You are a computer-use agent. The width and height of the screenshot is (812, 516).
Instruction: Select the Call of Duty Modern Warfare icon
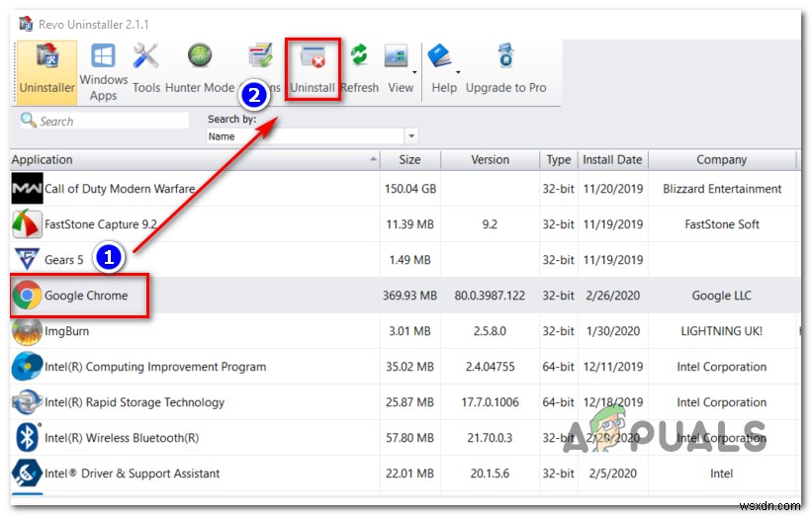27,189
